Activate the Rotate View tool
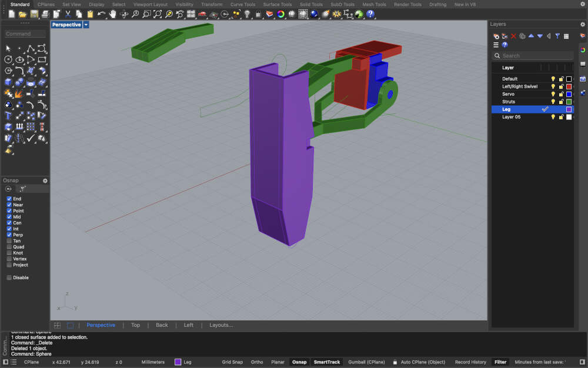 [124, 14]
